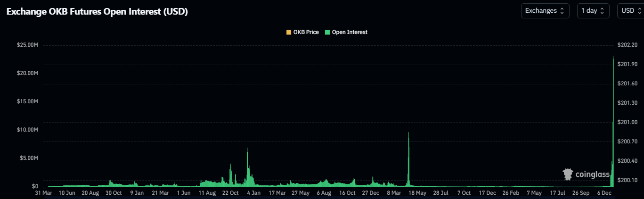Open the 1 day interval dropdown
Viewport: 644px width, 199px height.
tap(593, 10)
